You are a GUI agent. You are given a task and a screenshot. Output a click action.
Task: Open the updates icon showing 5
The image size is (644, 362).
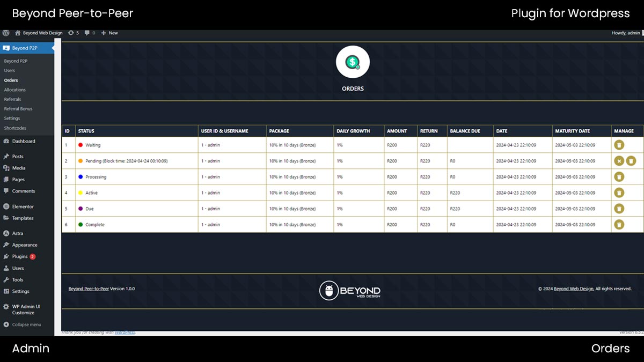click(73, 33)
